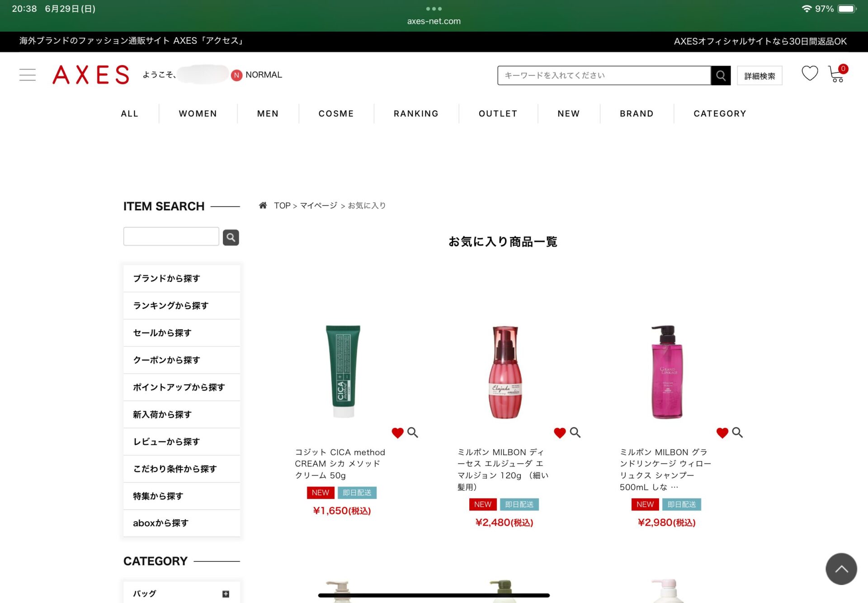Image resolution: width=868 pixels, height=603 pixels.
Task: Select セールから探す in sidebar
Action: 182,333
